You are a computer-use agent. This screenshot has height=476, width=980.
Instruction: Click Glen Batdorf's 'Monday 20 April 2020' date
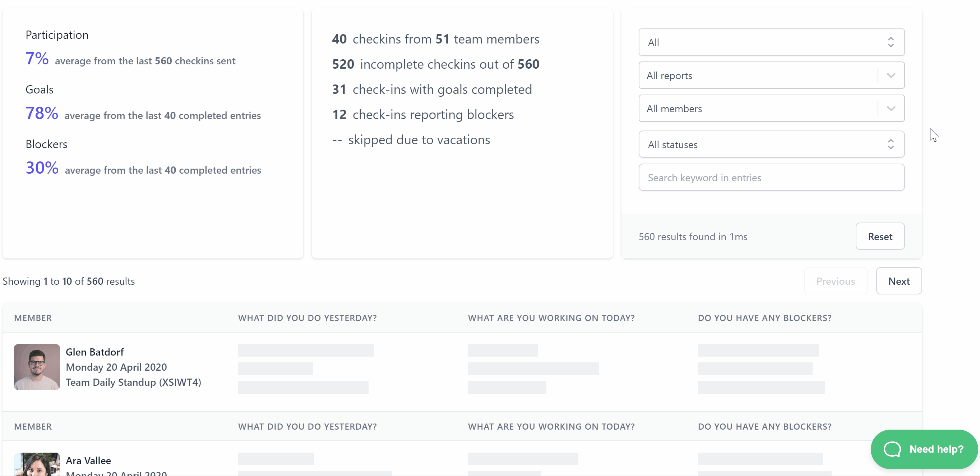[x=116, y=367]
